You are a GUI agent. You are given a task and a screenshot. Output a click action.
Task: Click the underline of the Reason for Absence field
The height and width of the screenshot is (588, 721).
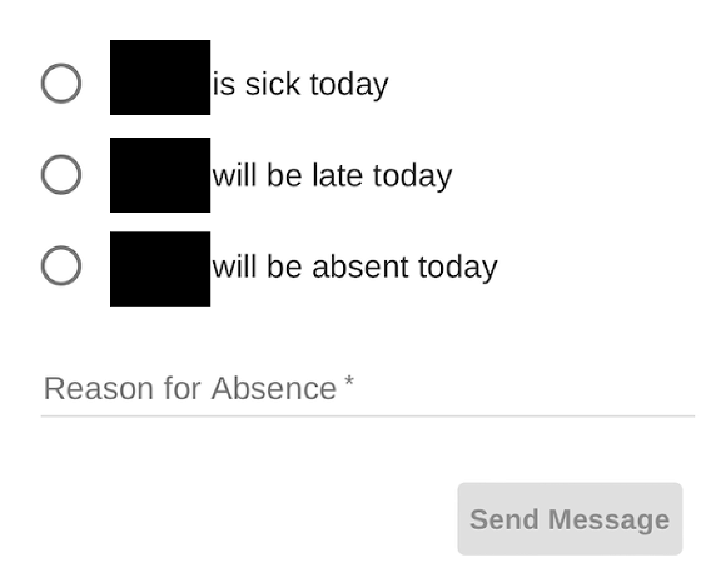368,416
